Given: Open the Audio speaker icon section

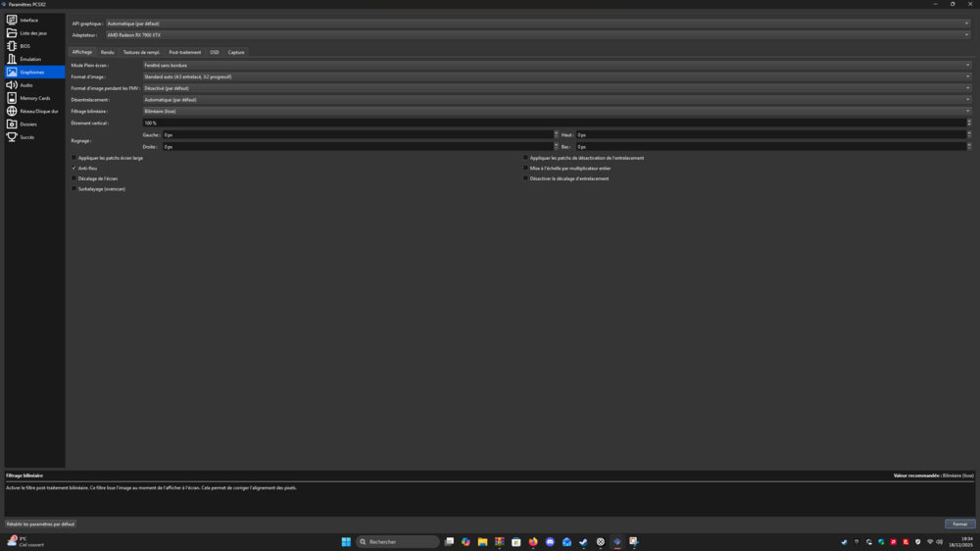Looking at the screenshot, I should click(x=12, y=85).
